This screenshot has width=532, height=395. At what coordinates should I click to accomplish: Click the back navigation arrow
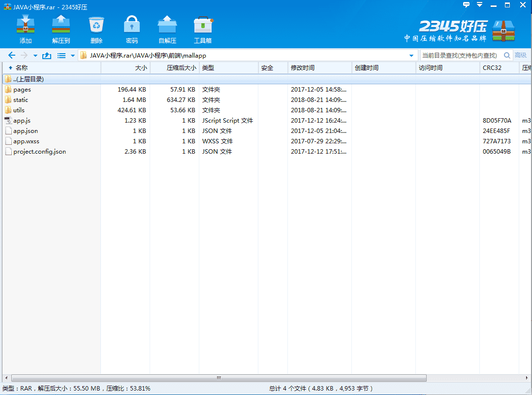[x=11, y=55]
